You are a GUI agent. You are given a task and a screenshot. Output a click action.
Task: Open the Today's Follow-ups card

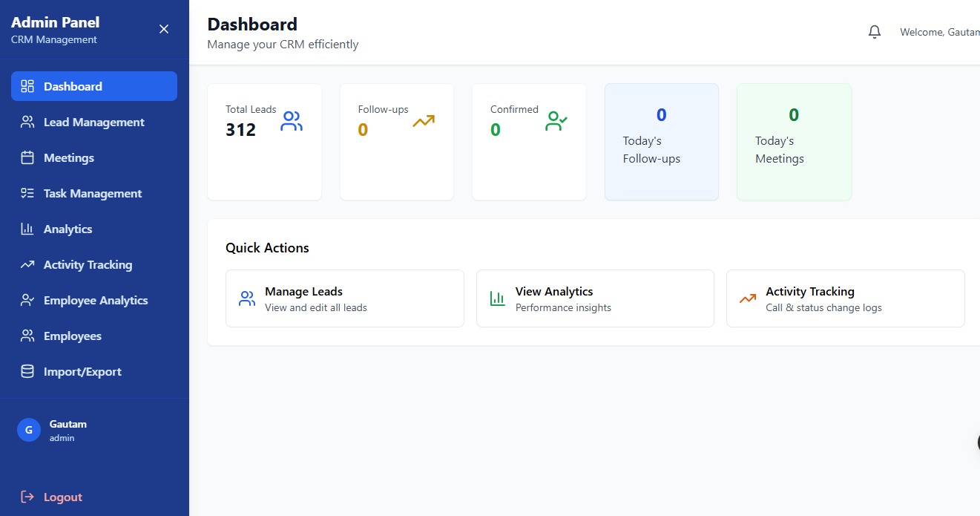click(661, 142)
